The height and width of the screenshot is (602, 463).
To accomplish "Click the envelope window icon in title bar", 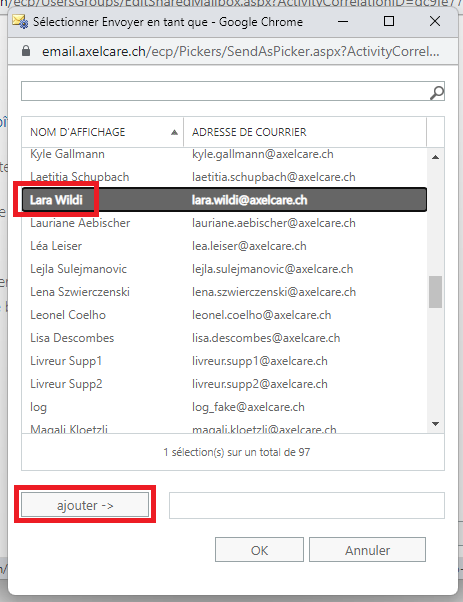I will [x=20, y=22].
